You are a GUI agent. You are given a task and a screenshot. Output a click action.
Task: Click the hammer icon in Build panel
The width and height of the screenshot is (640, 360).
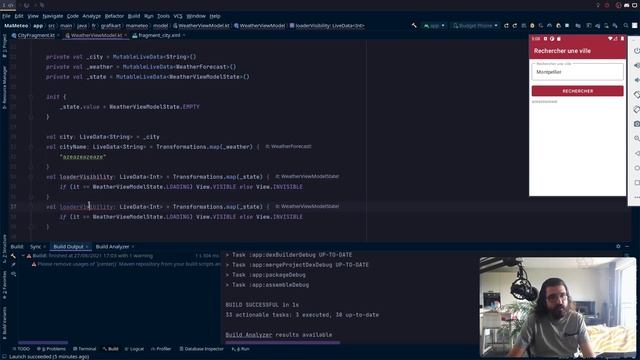(x=13, y=256)
